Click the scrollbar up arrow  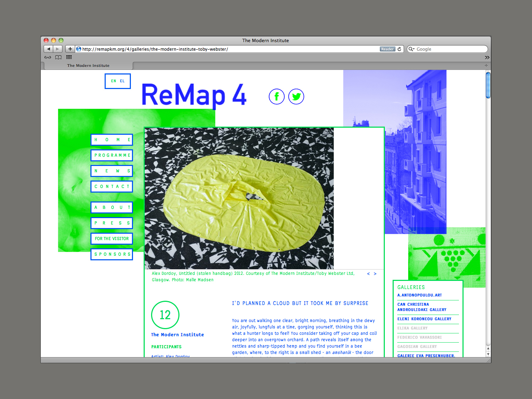pyautogui.click(x=488, y=349)
